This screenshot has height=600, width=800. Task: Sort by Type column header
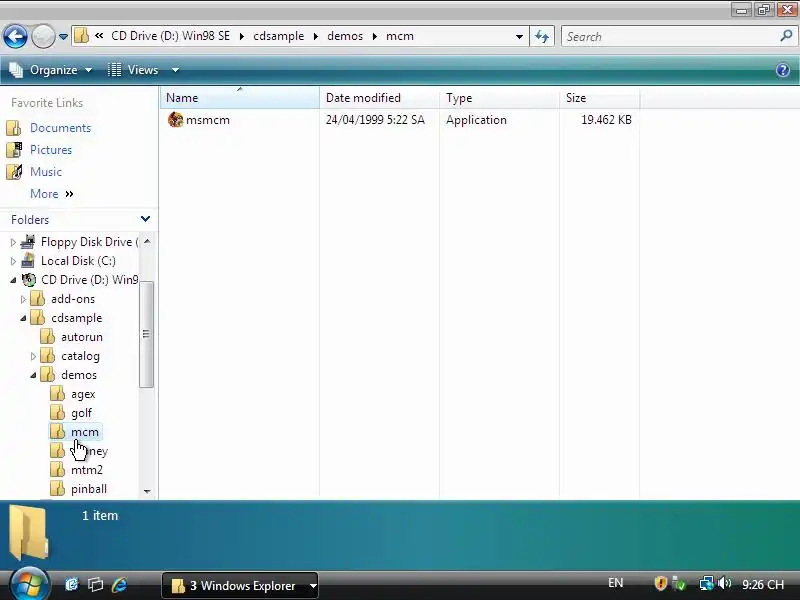coord(499,97)
